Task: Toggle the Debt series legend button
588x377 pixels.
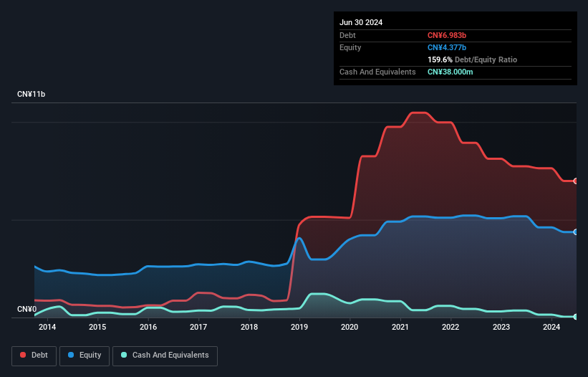Action: tap(34, 355)
